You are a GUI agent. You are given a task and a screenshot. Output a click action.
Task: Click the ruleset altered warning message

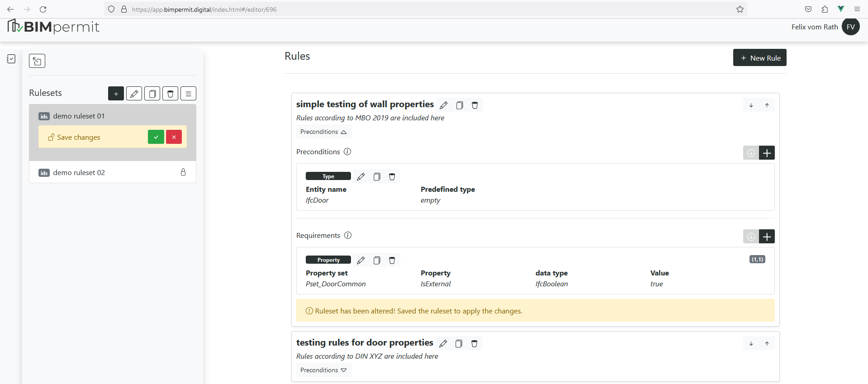point(536,310)
